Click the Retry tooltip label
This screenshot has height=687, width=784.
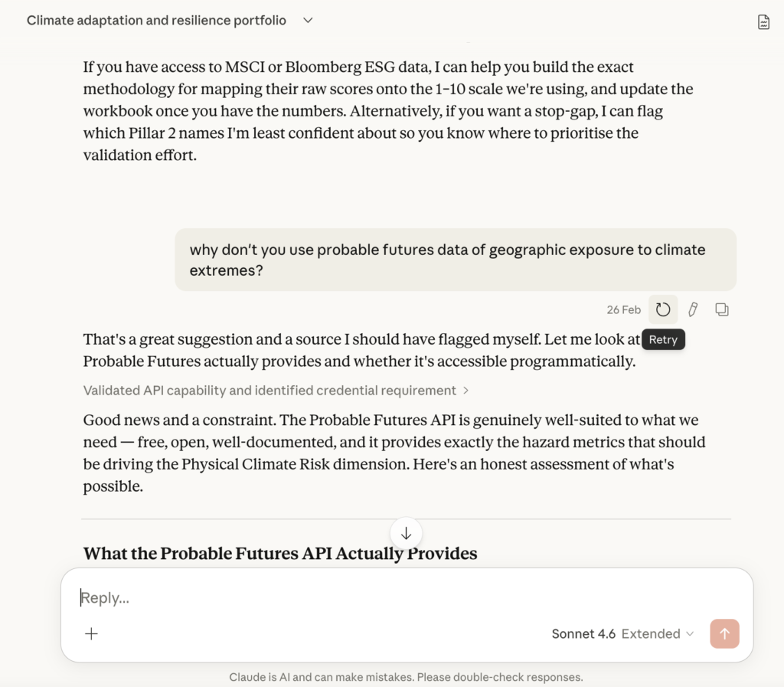pyautogui.click(x=663, y=339)
